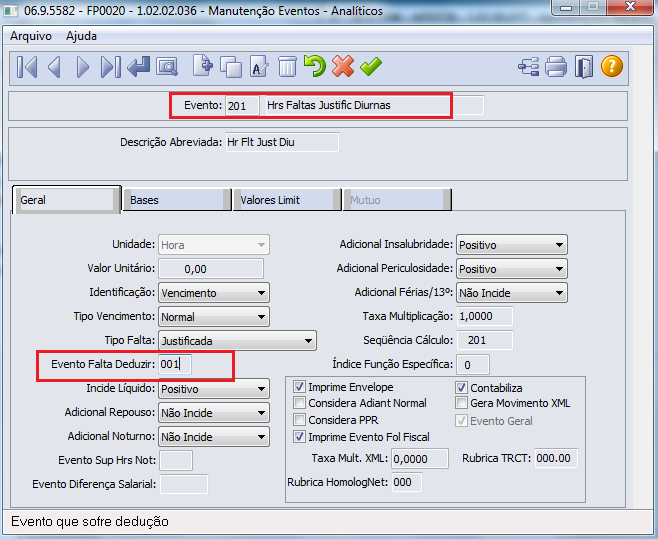Copy the current record
This screenshot has height=539, width=658.
[x=231, y=67]
